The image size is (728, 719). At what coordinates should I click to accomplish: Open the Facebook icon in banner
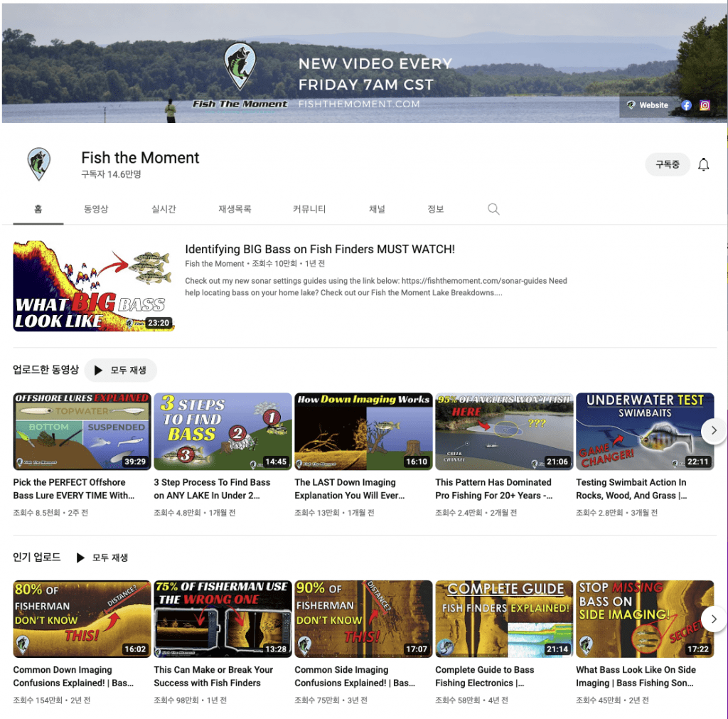pos(686,105)
